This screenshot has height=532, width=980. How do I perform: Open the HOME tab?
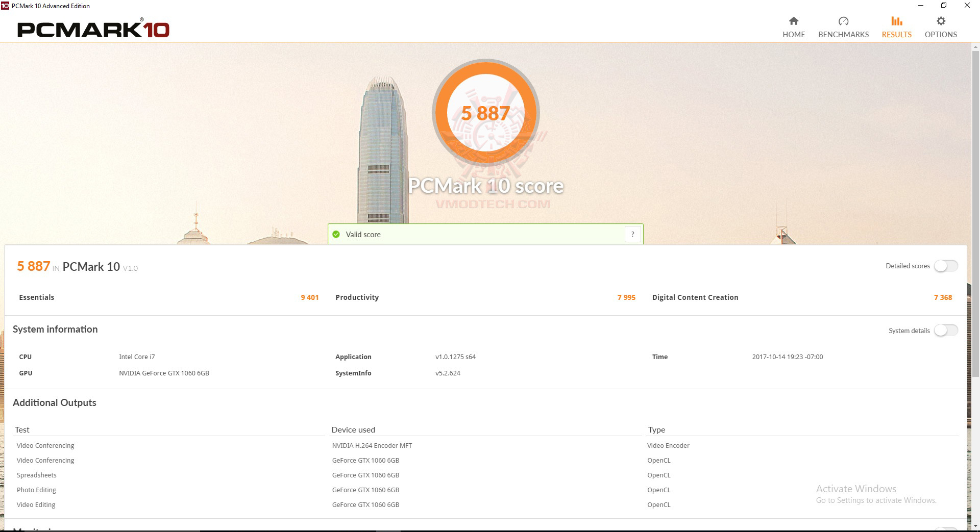tap(794, 28)
